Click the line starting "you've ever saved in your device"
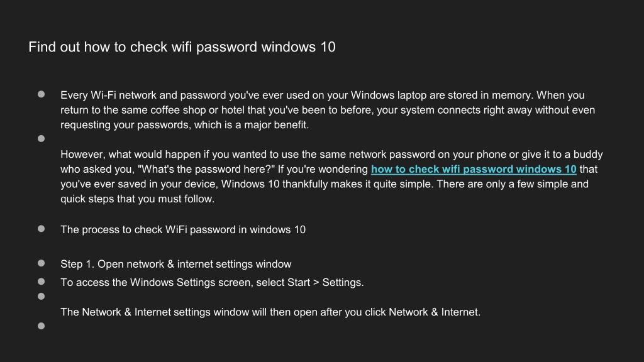 click(x=325, y=184)
